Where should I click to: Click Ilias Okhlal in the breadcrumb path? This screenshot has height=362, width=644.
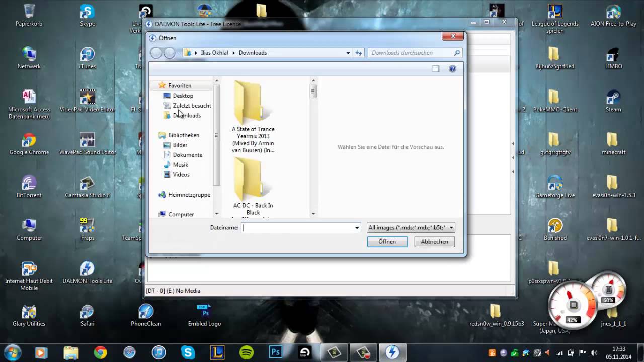(x=214, y=53)
